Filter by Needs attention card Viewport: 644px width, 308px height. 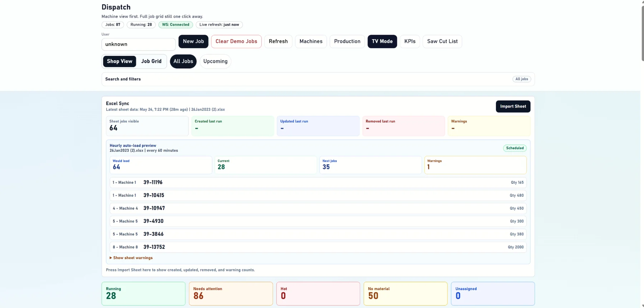[x=231, y=294]
